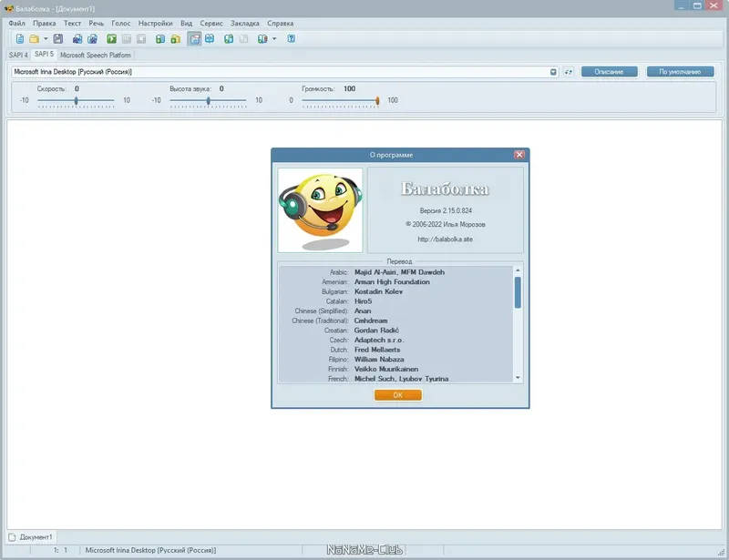The width and height of the screenshot is (729, 560).
Task: Open the Правка menu
Action: click(x=44, y=24)
